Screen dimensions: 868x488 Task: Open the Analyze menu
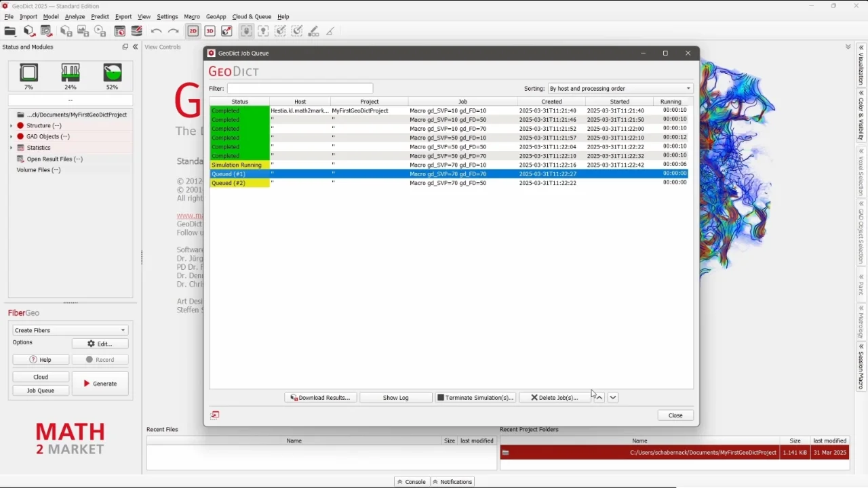[75, 16]
